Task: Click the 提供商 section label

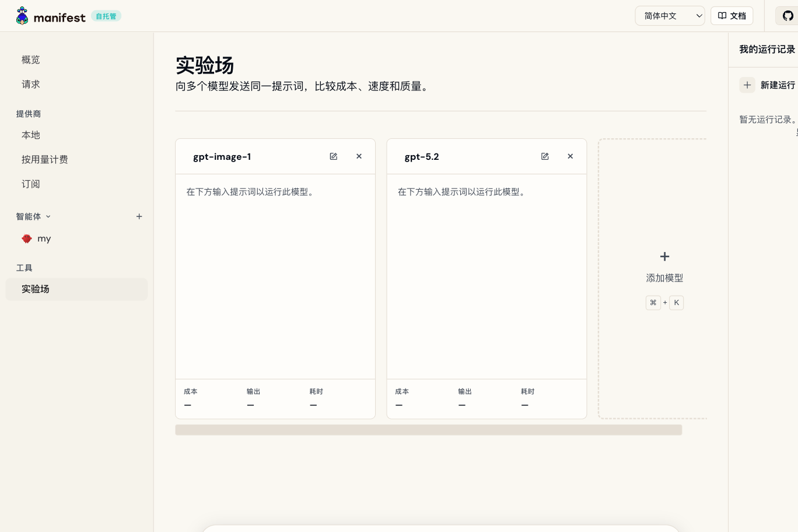Action: (x=29, y=114)
